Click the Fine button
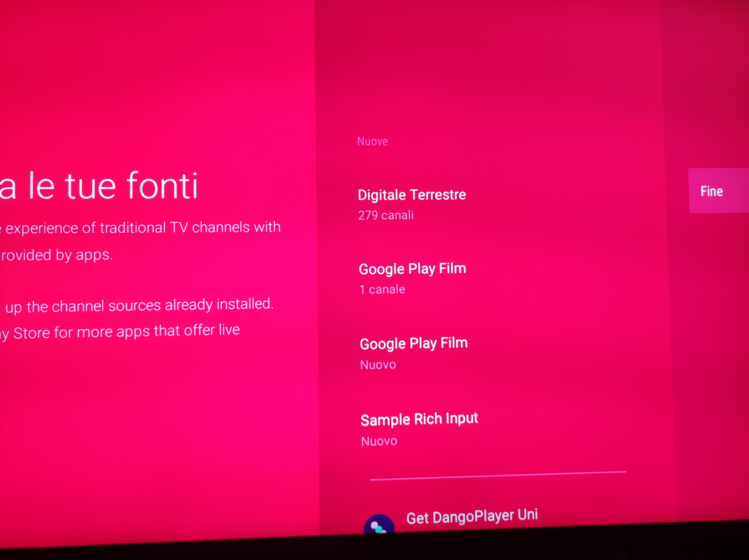Viewport: 749px width, 560px height. [x=718, y=190]
